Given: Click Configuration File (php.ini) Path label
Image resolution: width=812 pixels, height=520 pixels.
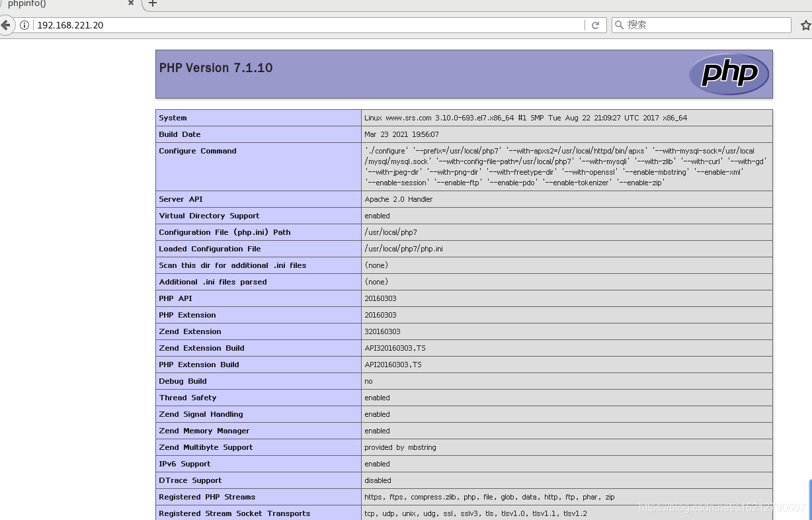Looking at the screenshot, I should (x=225, y=232).
